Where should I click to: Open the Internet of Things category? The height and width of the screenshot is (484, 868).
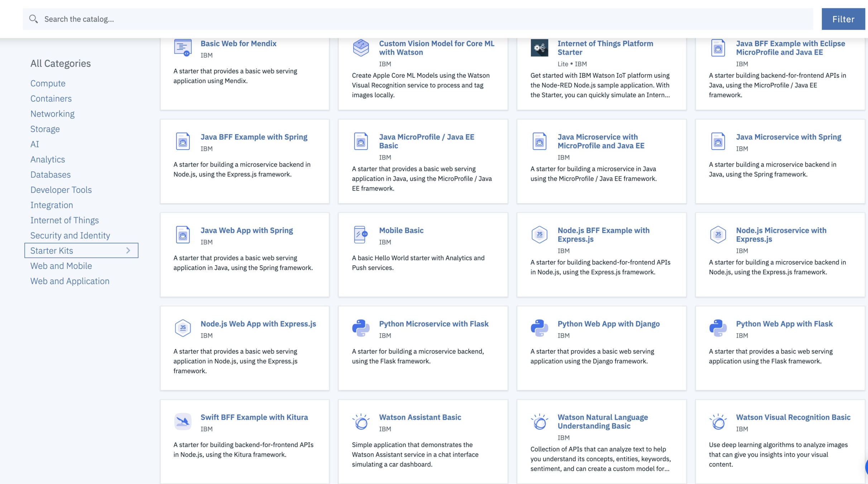pyautogui.click(x=64, y=220)
